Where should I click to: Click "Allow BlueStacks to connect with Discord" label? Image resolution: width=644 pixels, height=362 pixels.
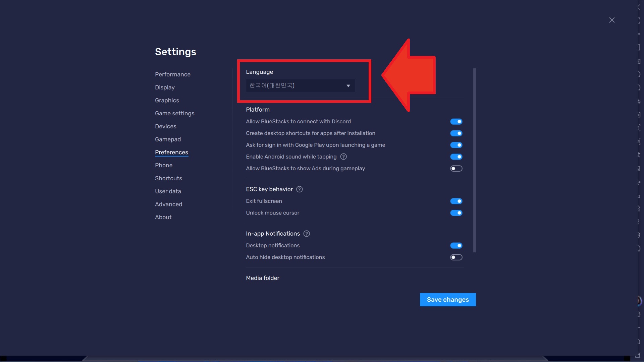click(298, 122)
